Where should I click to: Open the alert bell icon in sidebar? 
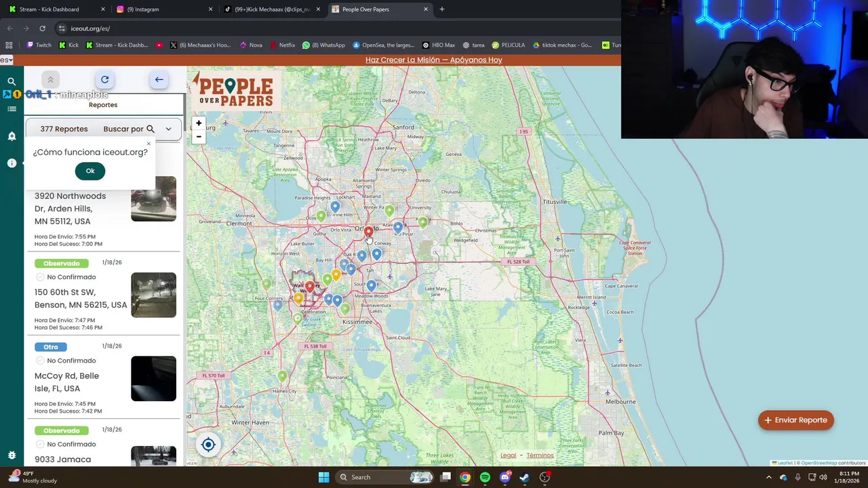coord(12,136)
